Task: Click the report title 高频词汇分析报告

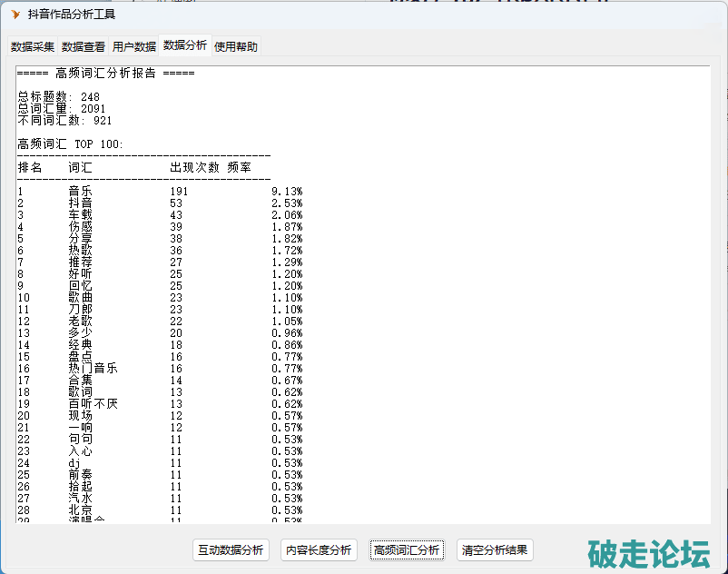Action: click(105, 74)
